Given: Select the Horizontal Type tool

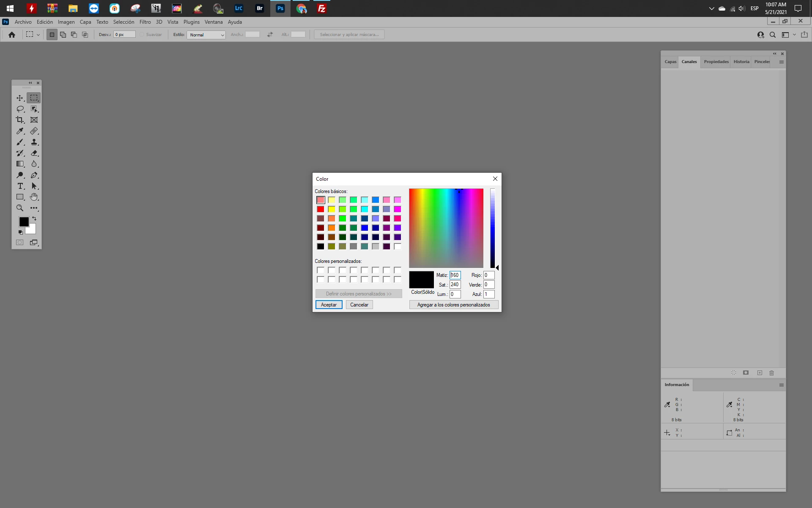Looking at the screenshot, I should click(x=20, y=186).
